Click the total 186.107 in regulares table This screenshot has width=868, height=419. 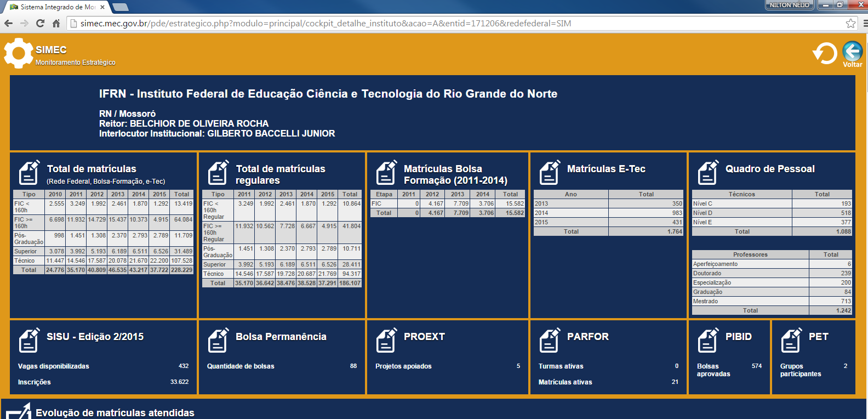pyautogui.click(x=350, y=283)
